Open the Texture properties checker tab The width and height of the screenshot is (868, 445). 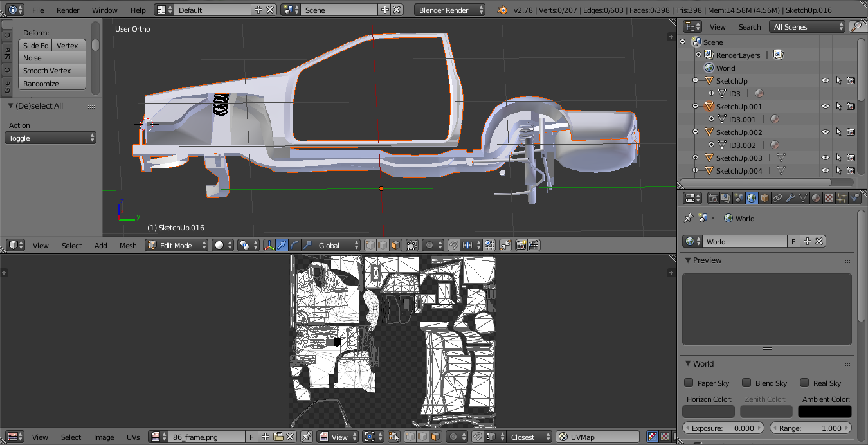coord(829,198)
